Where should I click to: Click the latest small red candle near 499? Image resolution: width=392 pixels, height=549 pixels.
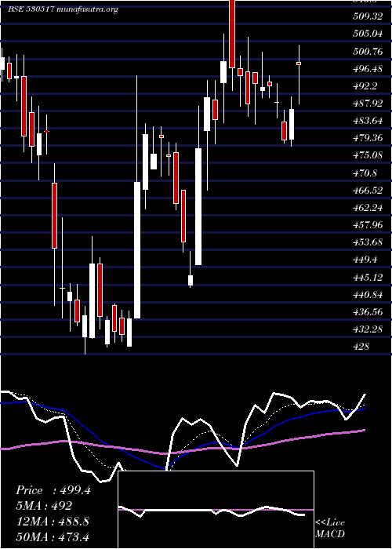pyautogui.click(x=299, y=64)
